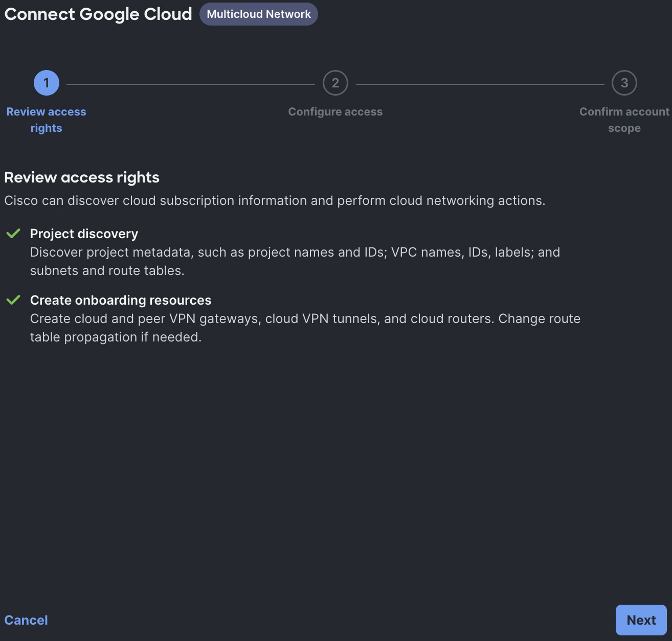Screen dimensions: 672x641
Task: Select step 1 circle in the stepper
Action: pos(47,83)
